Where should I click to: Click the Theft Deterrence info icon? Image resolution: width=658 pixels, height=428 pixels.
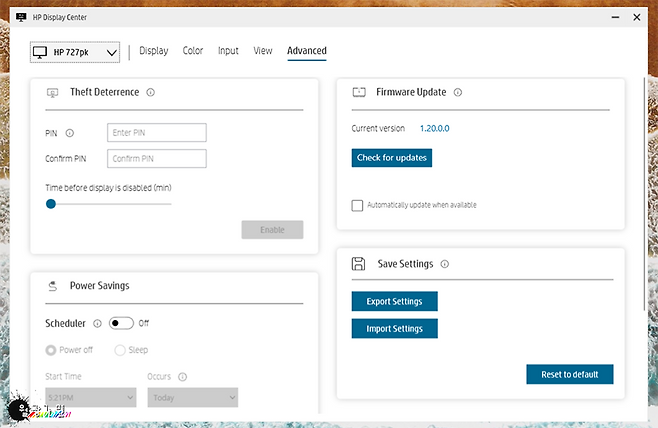point(150,92)
